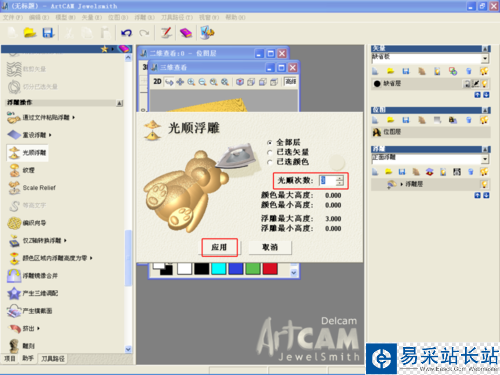Viewport: 500px width, 375px height.
Task: Save relief layer with 浮雕 panel disk icon
Action: tap(402, 172)
